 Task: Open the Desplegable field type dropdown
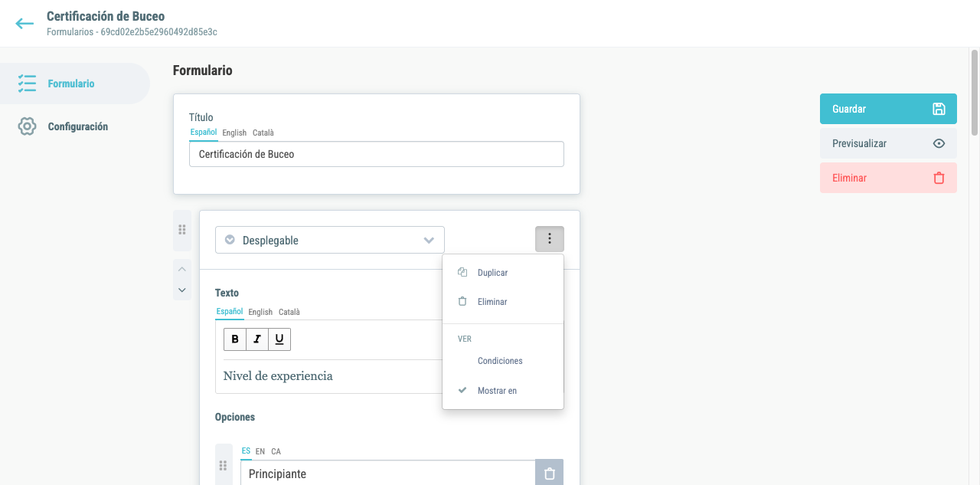(x=330, y=240)
